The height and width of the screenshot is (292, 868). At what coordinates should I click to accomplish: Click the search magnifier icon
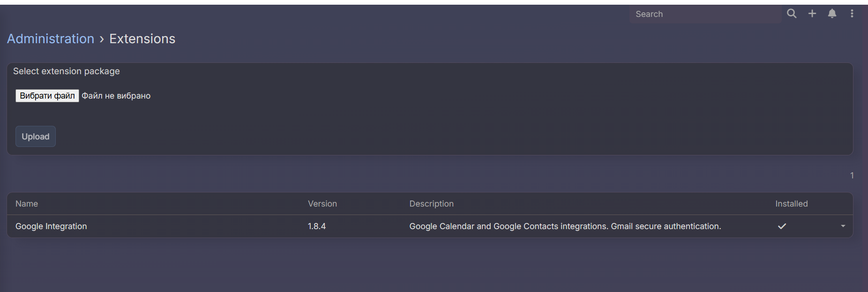(792, 14)
